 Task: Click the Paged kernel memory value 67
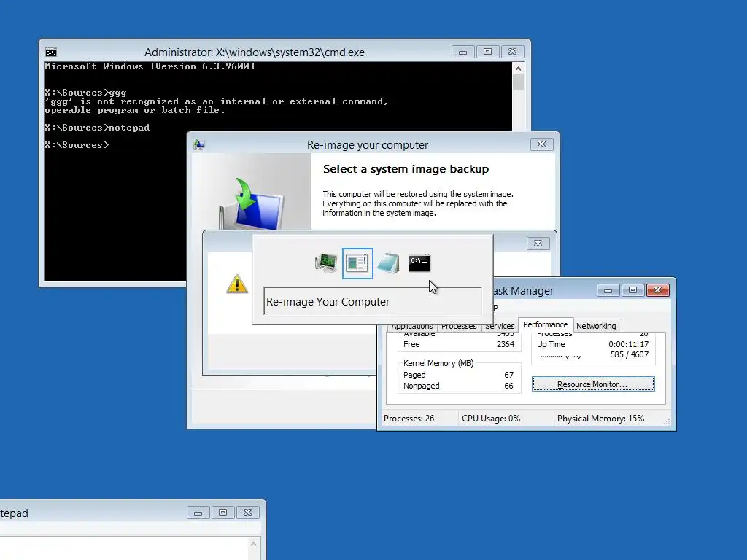coord(508,376)
